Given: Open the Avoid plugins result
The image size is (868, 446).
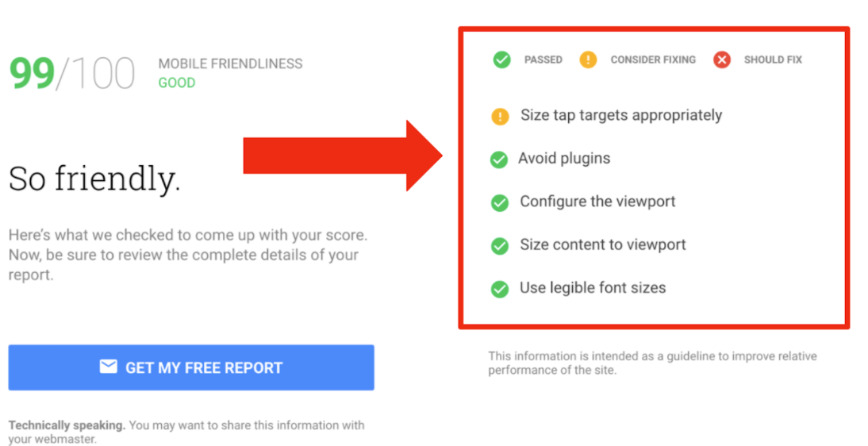Looking at the screenshot, I should pos(564,159).
